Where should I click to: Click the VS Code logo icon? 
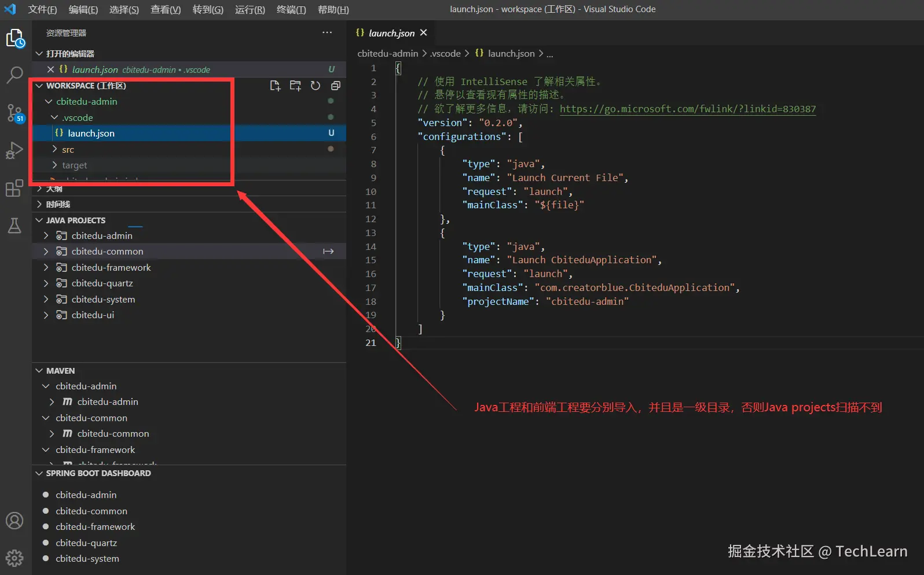(x=10, y=9)
